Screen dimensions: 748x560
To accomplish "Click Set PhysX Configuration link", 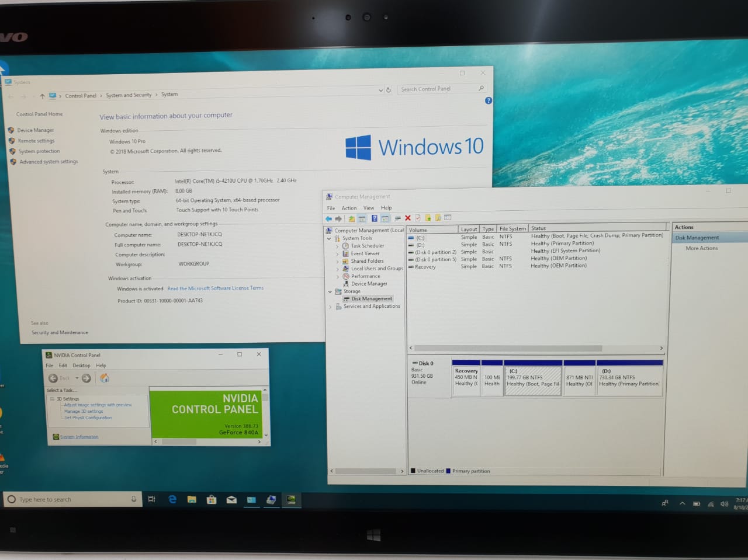I will [88, 418].
